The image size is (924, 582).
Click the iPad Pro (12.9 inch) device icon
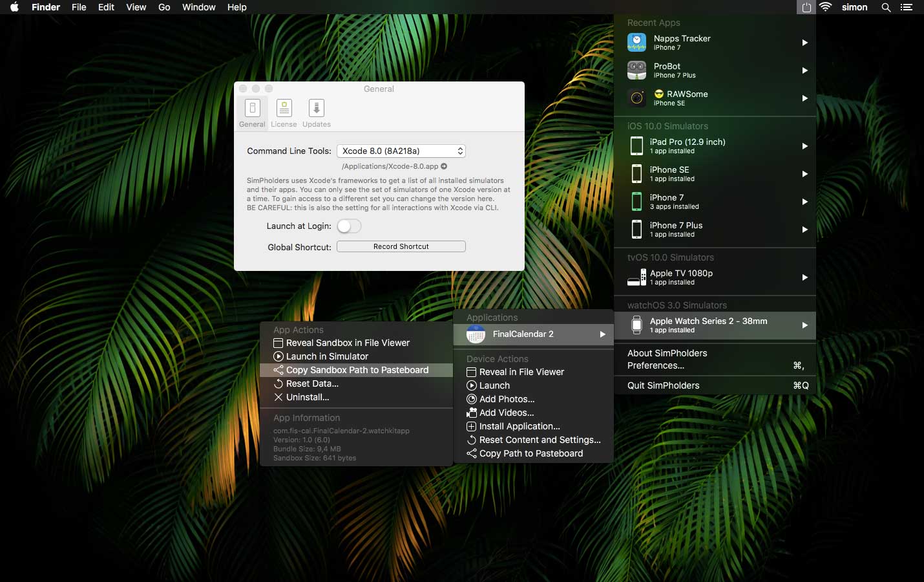click(636, 146)
